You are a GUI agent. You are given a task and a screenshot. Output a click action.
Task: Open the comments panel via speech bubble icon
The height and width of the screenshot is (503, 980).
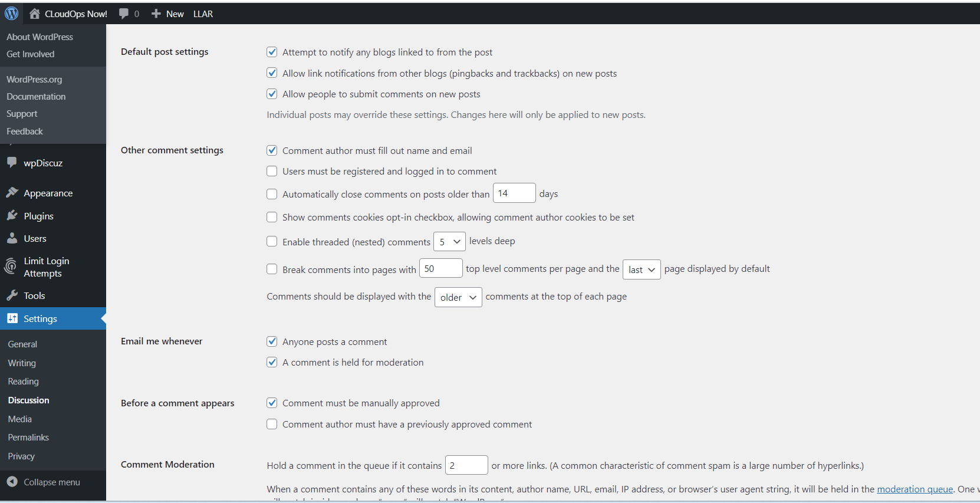point(124,13)
